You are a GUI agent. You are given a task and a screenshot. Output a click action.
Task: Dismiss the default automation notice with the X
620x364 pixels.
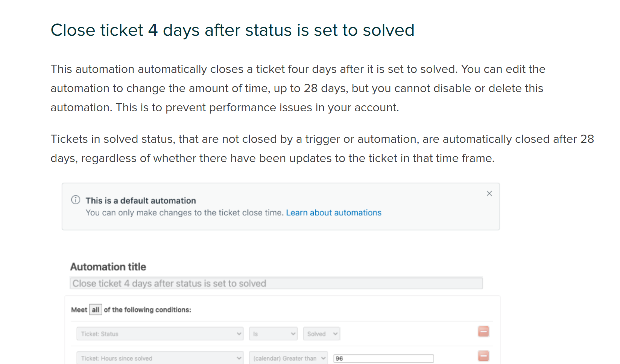click(x=489, y=193)
